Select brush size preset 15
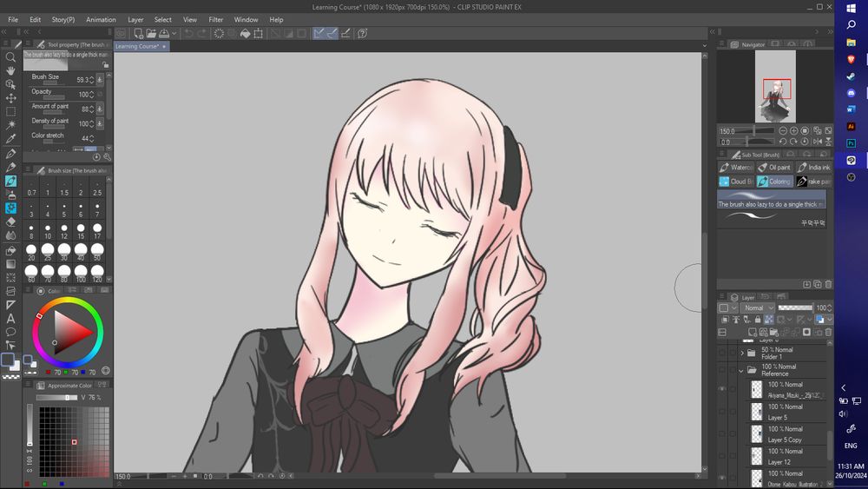The width and height of the screenshot is (868, 489). click(81, 230)
